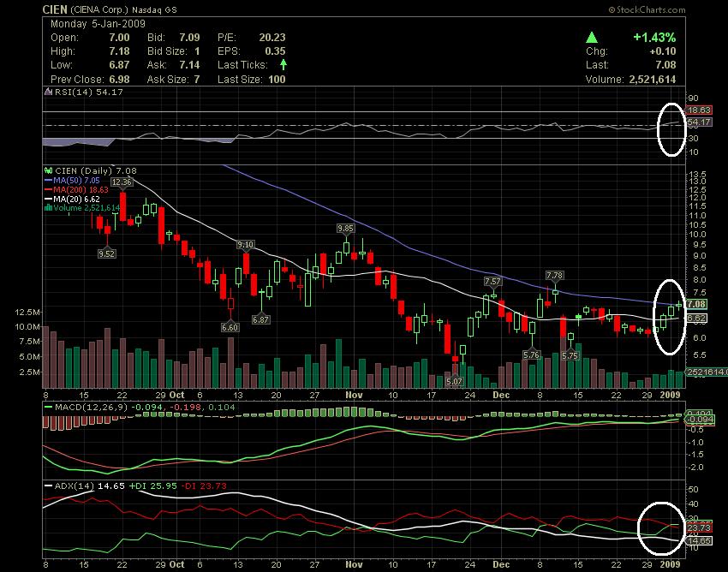The width and height of the screenshot is (728, 572).
Task: Click the RSI(14) 54.17 panel label
Action: 89,92
